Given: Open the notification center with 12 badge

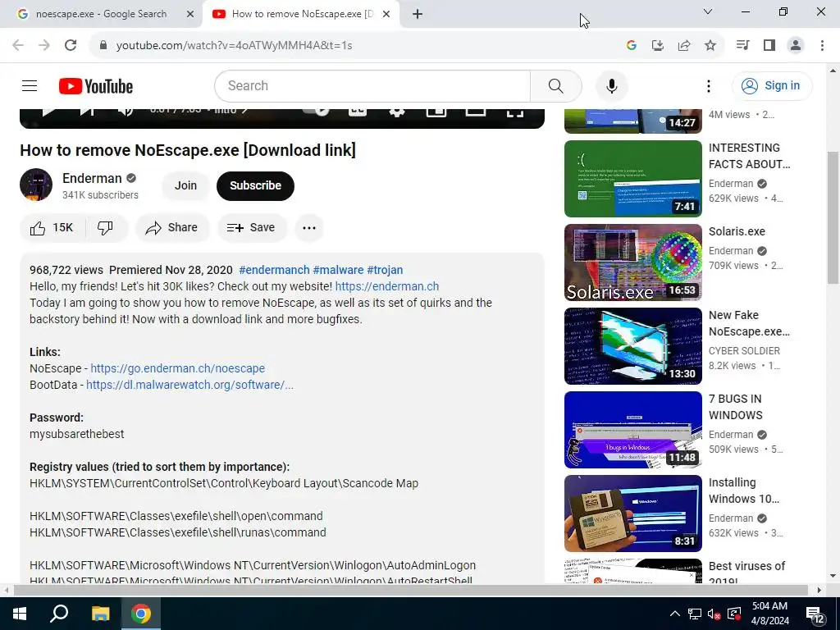Looking at the screenshot, I should pos(815,614).
